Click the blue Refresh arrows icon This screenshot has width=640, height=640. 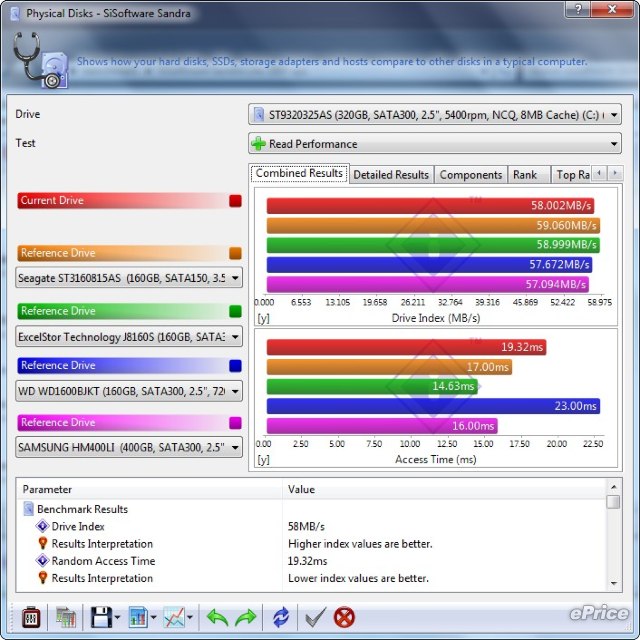pyautogui.click(x=281, y=616)
